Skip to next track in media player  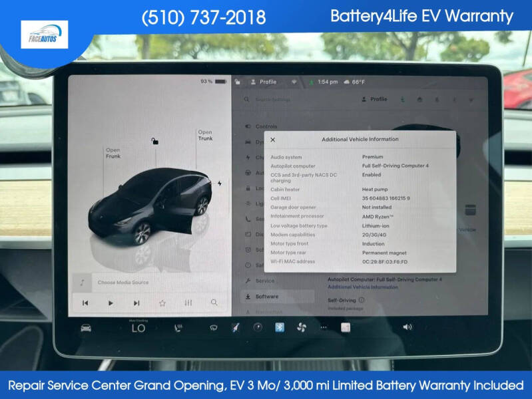[136, 303]
